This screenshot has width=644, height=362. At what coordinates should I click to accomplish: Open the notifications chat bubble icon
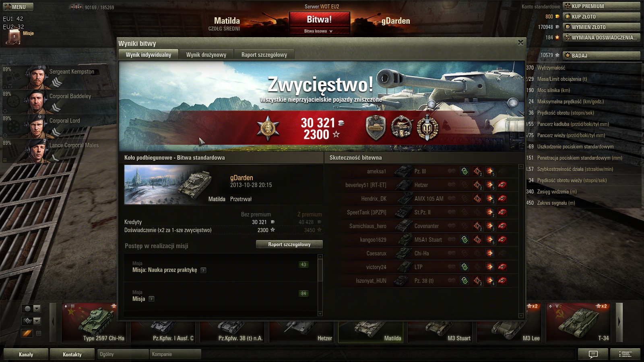click(x=593, y=354)
